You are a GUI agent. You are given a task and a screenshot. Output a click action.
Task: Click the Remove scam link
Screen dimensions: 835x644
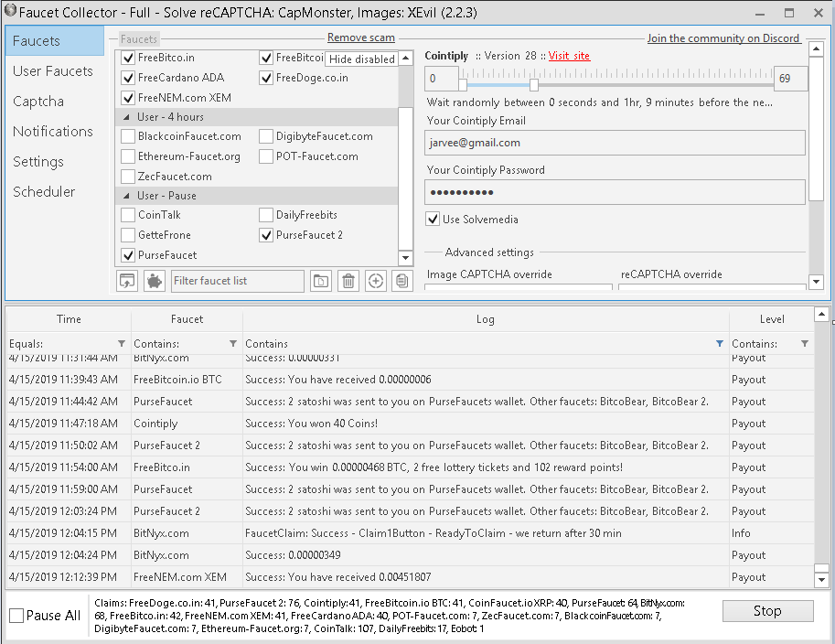point(361,38)
